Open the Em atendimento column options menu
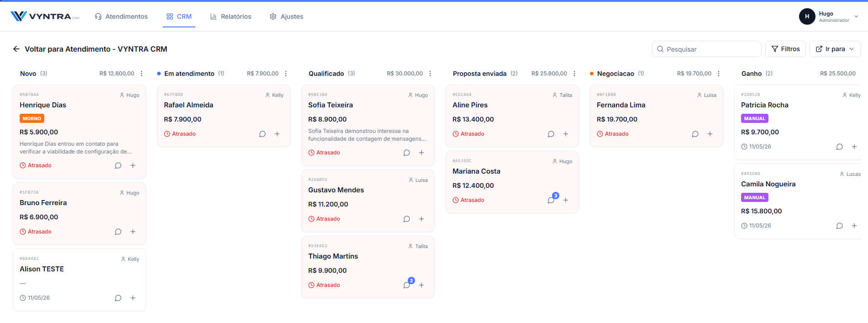The width and height of the screenshot is (868, 323). click(286, 74)
